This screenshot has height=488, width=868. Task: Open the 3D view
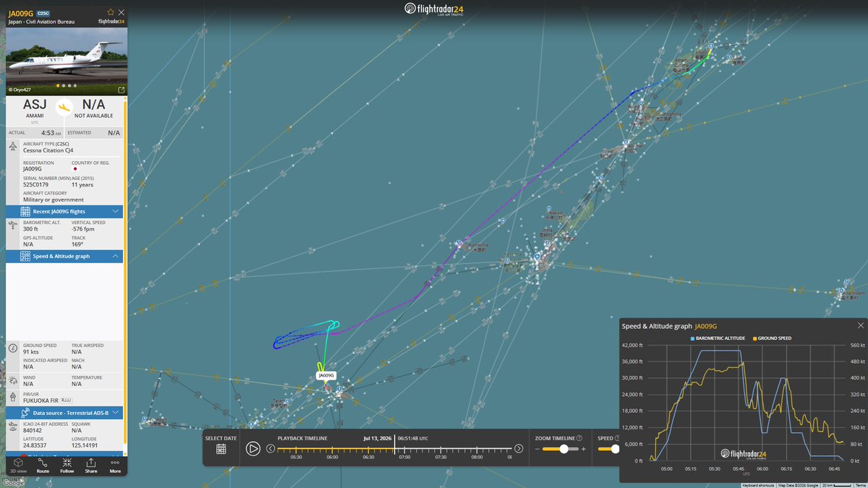click(x=18, y=465)
